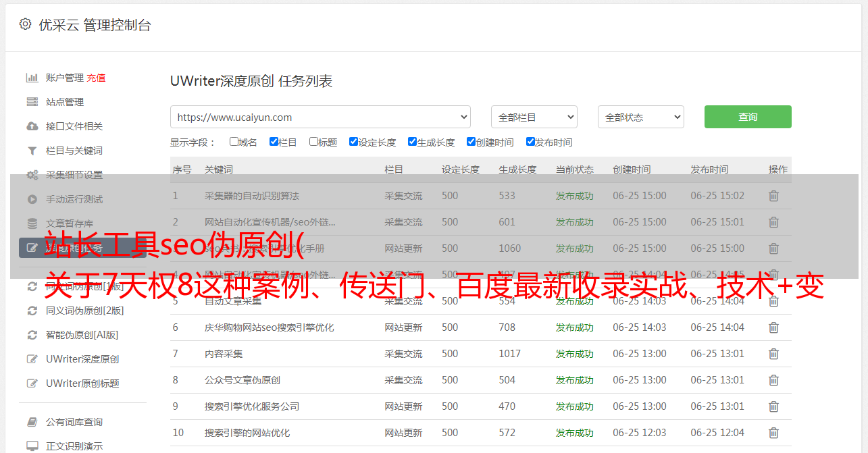
Task: Toggle the 生成长度 checkbox
Action: click(412, 142)
